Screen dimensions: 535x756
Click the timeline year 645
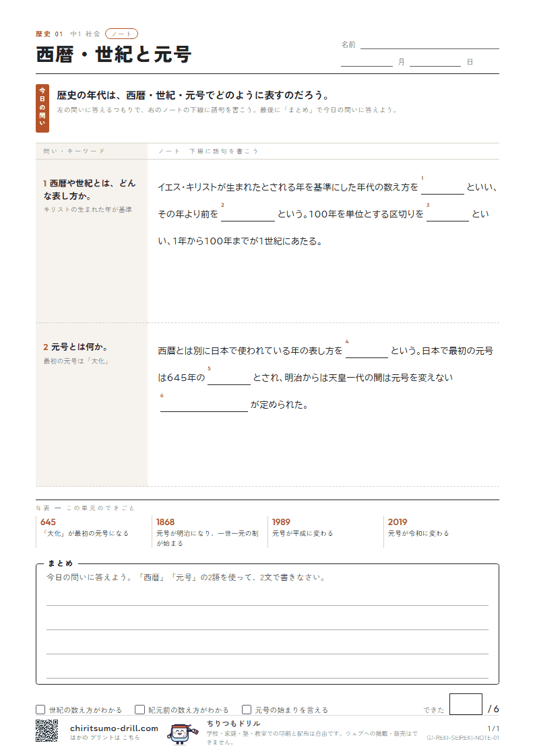point(49,522)
